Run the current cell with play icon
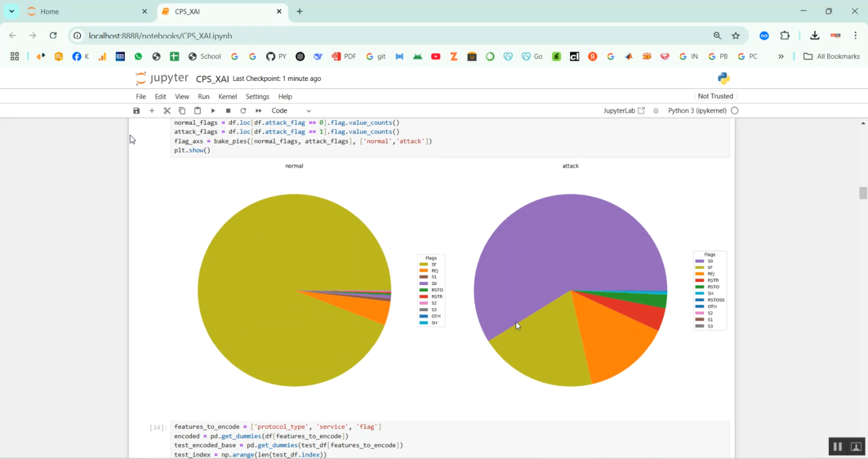The height and width of the screenshot is (459, 868). pyautogui.click(x=213, y=110)
